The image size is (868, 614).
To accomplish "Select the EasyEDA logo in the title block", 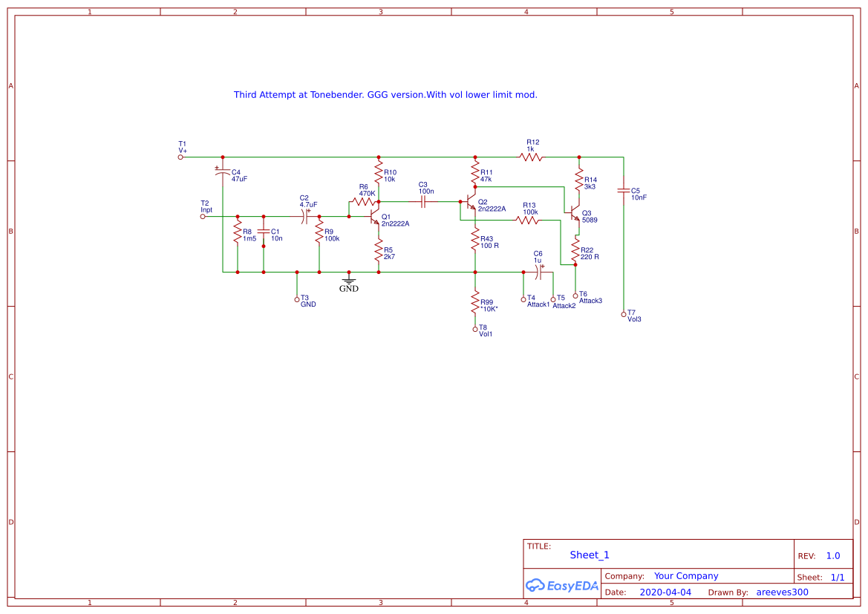I will [562, 586].
